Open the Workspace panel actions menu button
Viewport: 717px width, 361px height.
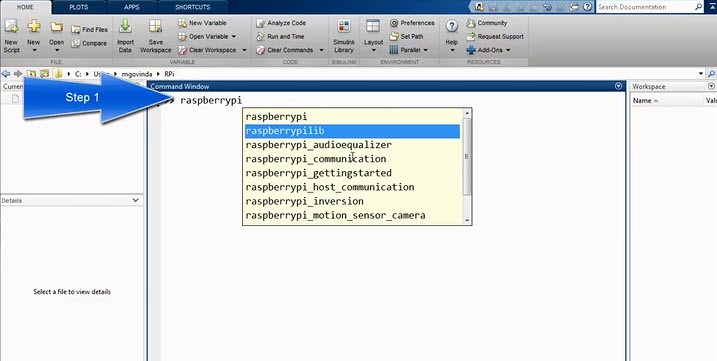[711, 86]
